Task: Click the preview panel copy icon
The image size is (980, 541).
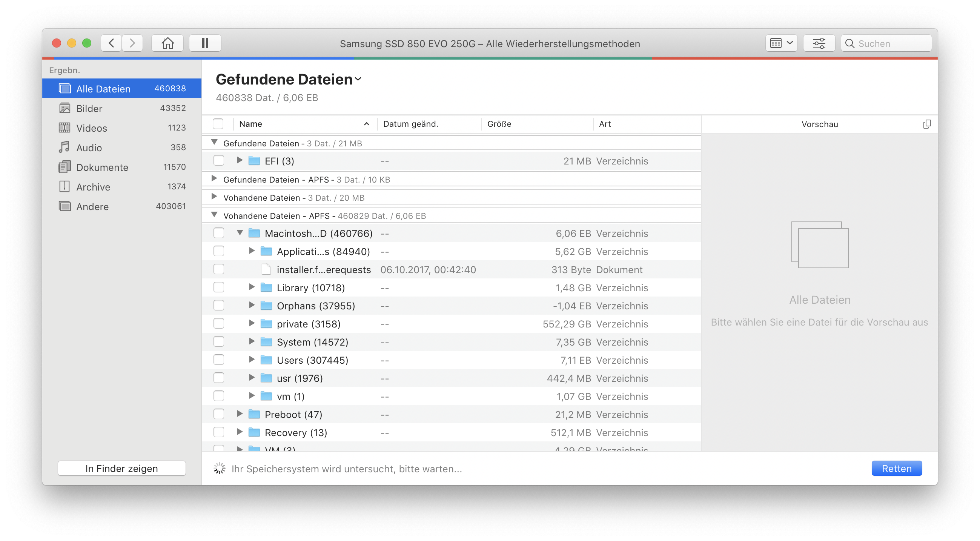Action: 927,124
